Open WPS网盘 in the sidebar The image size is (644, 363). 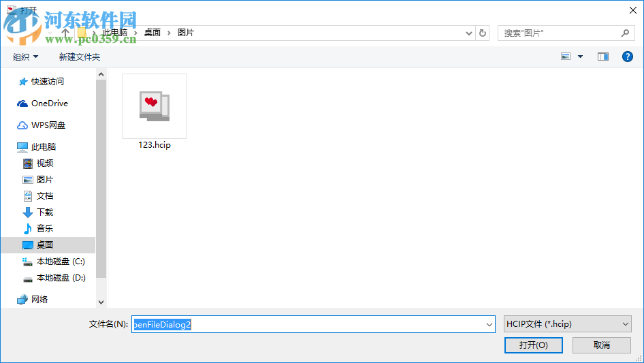point(48,125)
